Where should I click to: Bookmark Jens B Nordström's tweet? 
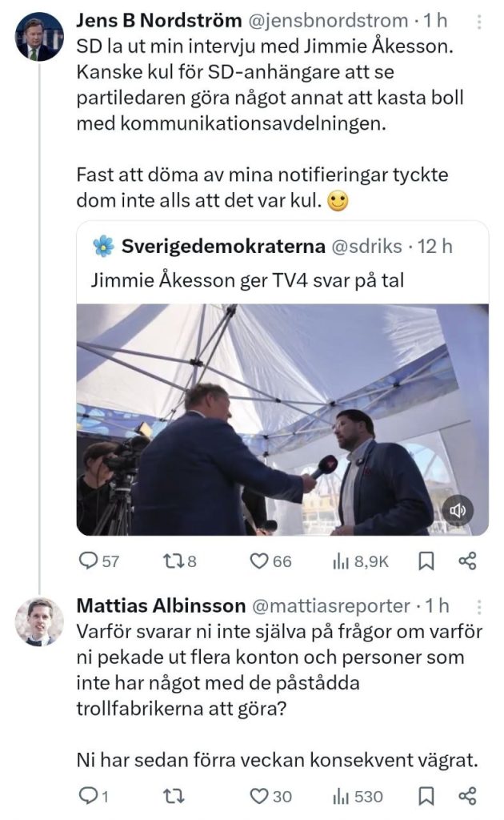coord(426,561)
